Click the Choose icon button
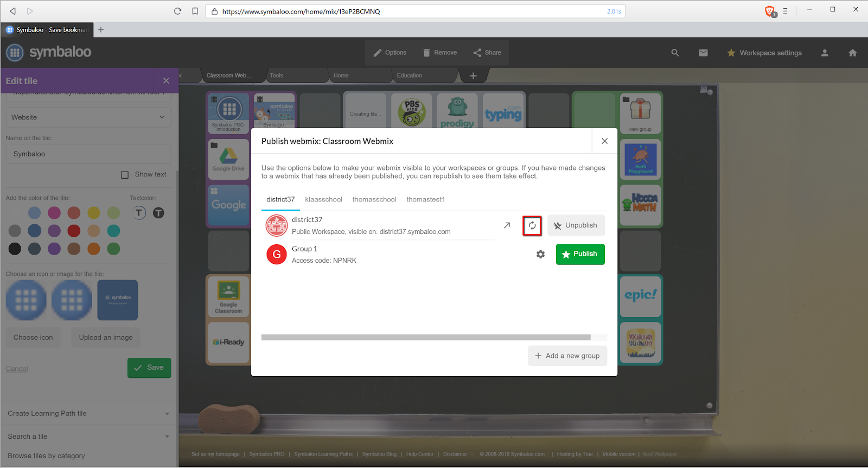The height and width of the screenshot is (468, 868). [33, 337]
